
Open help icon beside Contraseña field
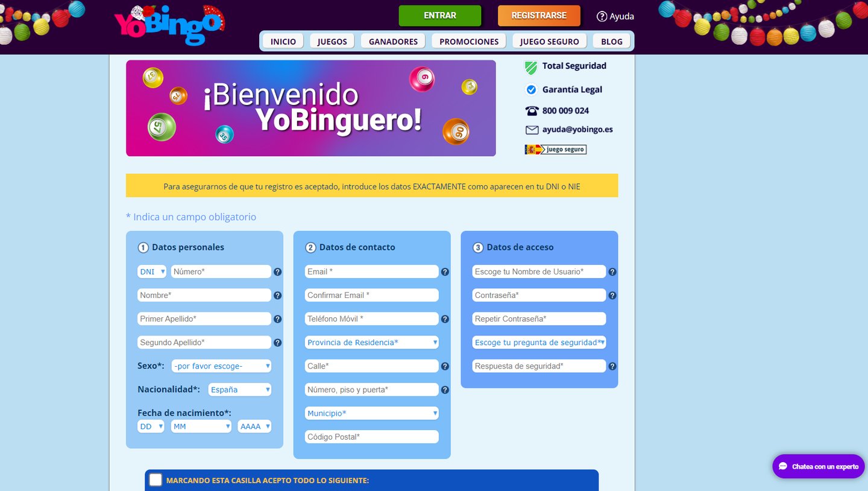(612, 296)
